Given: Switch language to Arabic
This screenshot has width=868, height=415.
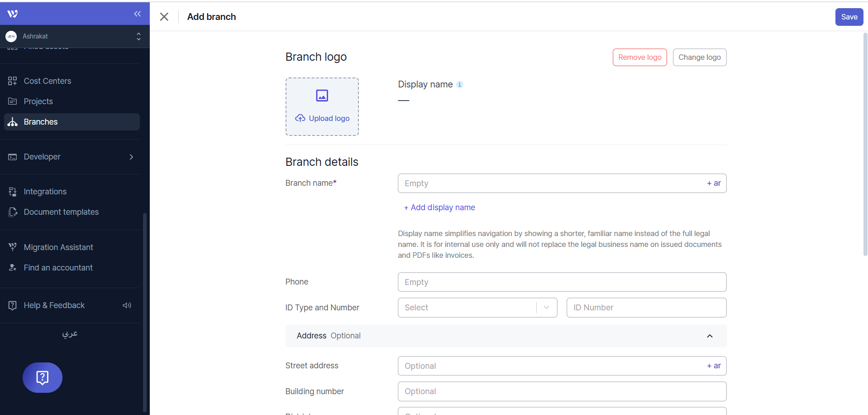Looking at the screenshot, I should point(70,334).
